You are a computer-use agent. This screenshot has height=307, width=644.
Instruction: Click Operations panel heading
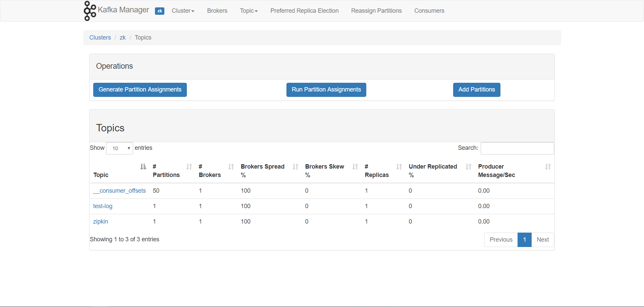114,66
